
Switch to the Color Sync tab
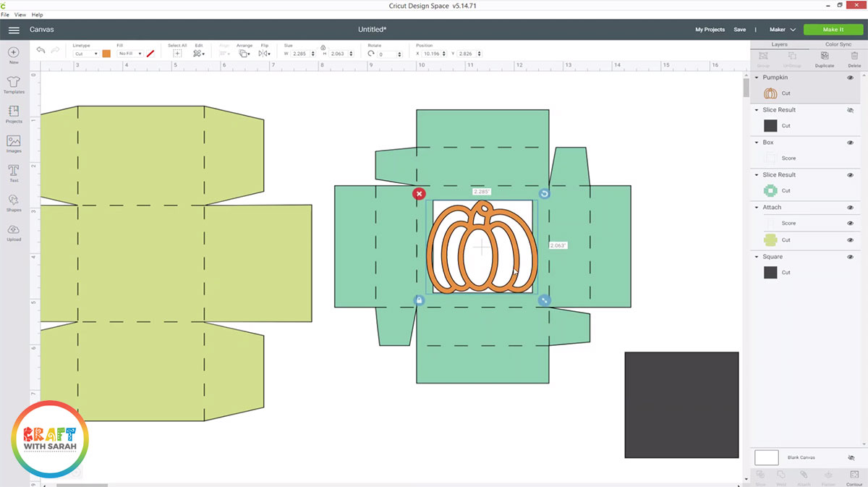838,44
